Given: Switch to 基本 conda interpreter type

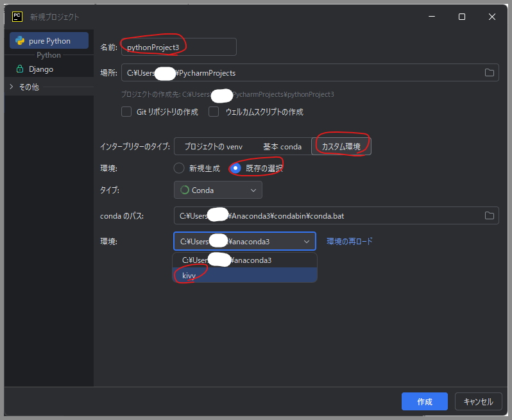Looking at the screenshot, I should pos(282,147).
